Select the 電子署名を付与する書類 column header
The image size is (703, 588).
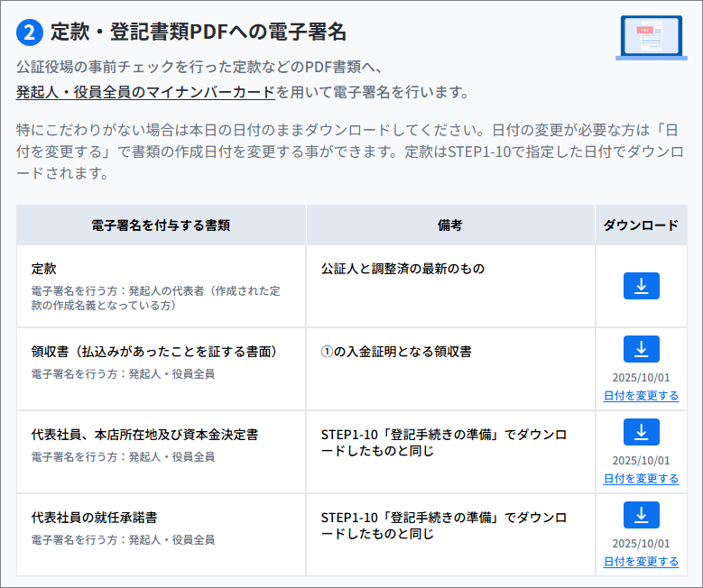tap(161, 225)
